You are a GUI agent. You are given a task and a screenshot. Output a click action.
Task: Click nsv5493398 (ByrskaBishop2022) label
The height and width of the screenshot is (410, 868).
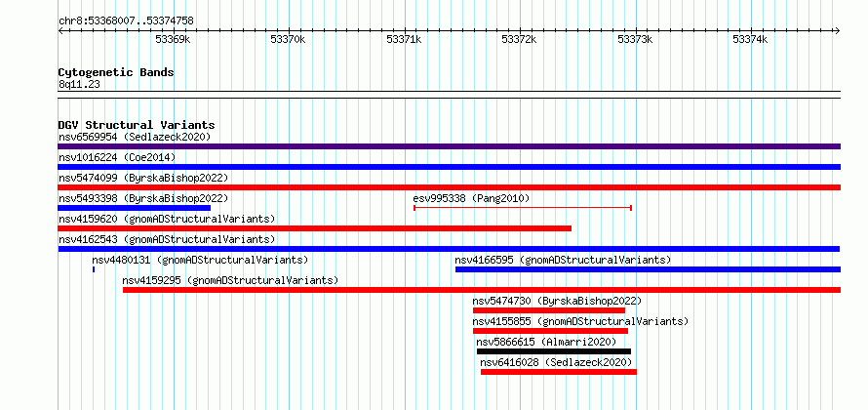[143, 198]
